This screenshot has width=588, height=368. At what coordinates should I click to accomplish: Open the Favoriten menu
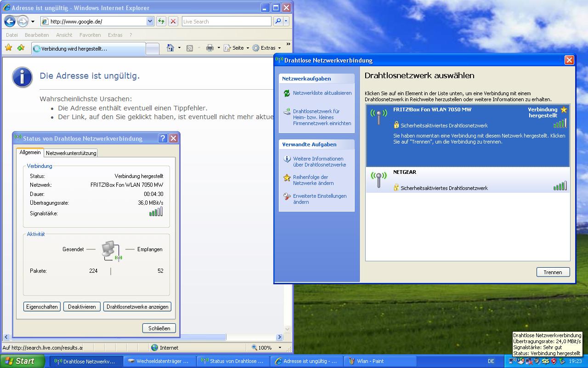click(90, 35)
